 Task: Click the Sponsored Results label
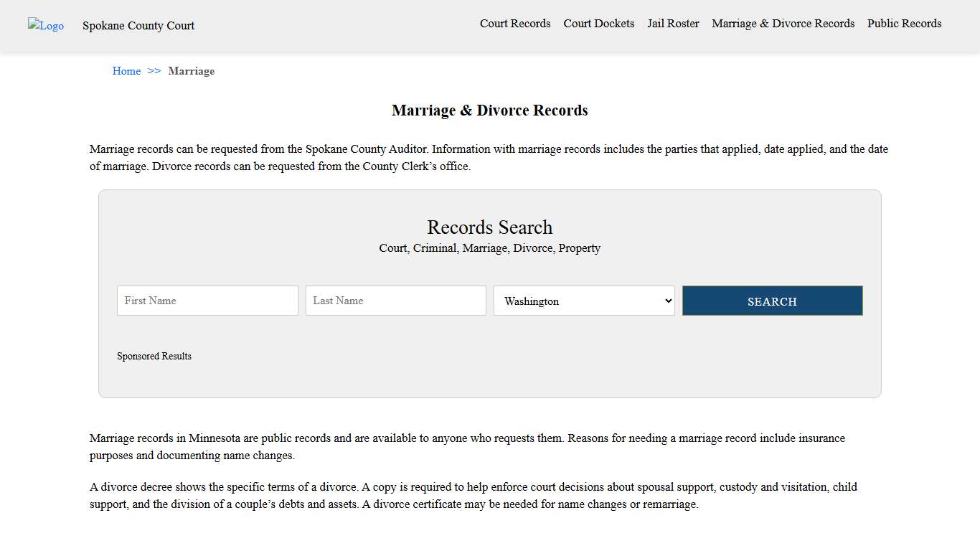(154, 356)
